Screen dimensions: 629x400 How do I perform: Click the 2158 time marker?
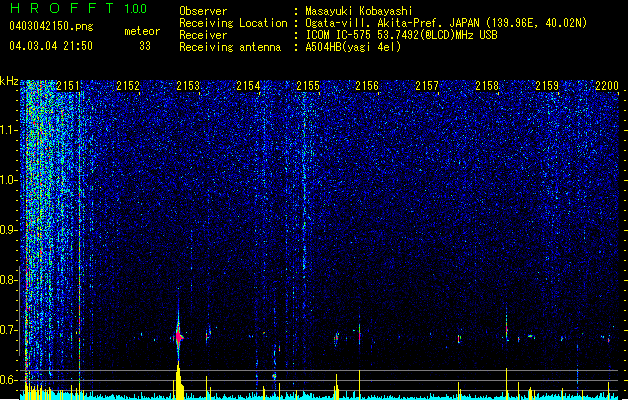[x=487, y=85]
